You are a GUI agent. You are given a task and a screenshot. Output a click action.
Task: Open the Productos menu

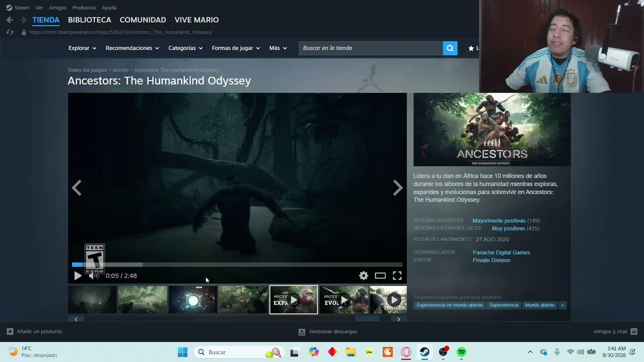[84, 8]
